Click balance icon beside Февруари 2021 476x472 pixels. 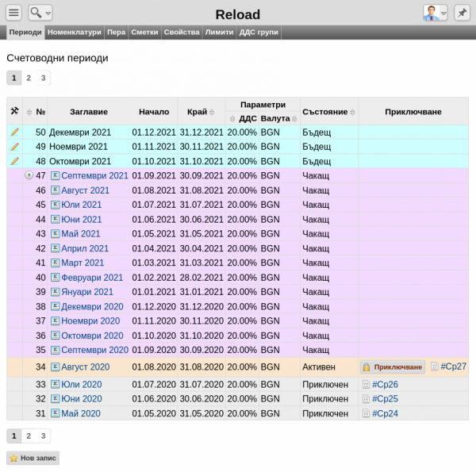tap(55, 277)
